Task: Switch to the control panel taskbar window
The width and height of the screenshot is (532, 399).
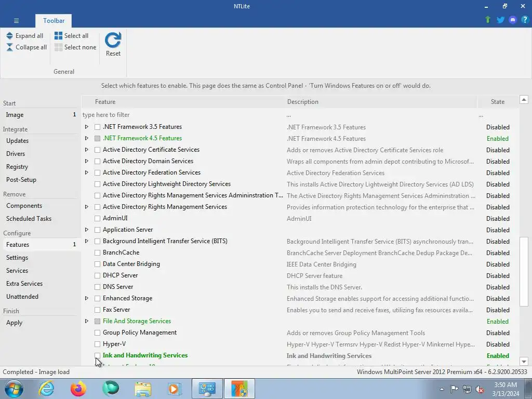Action: coord(207,389)
